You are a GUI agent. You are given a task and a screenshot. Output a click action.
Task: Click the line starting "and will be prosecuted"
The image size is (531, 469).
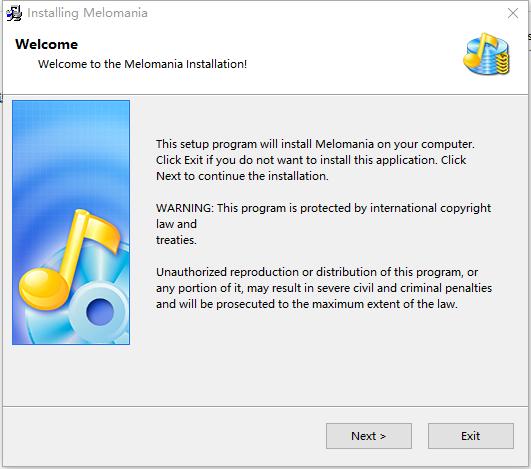[x=306, y=304]
